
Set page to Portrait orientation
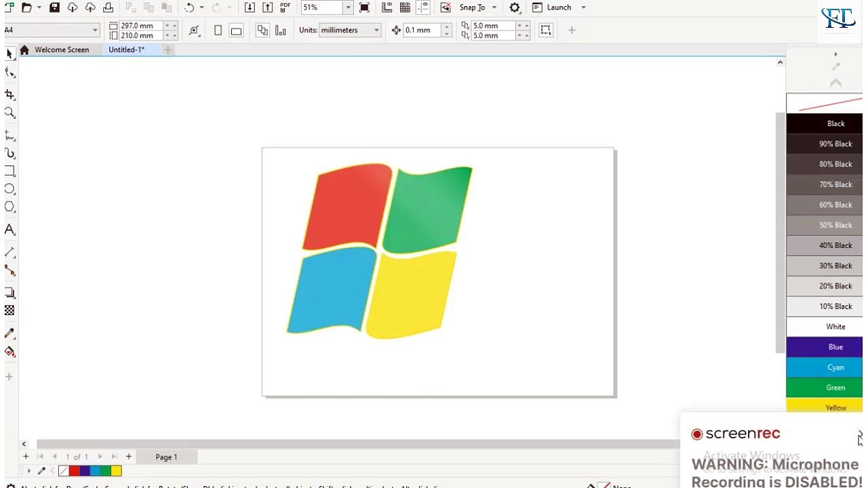[218, 30]
